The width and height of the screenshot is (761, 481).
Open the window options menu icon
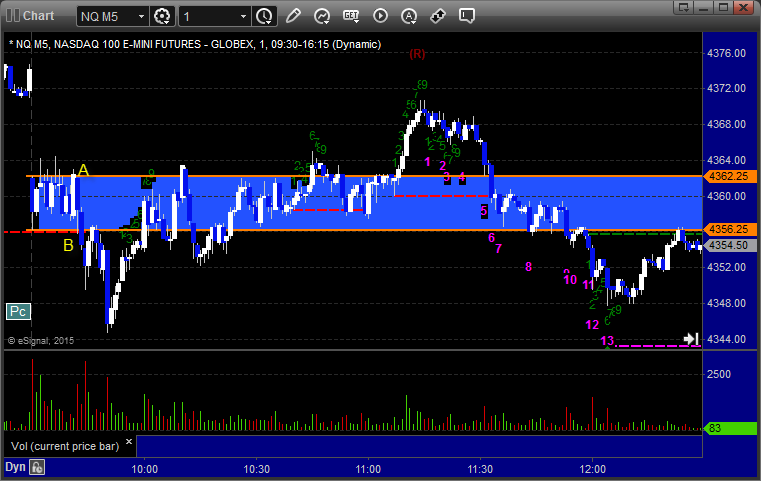(684, 7)
